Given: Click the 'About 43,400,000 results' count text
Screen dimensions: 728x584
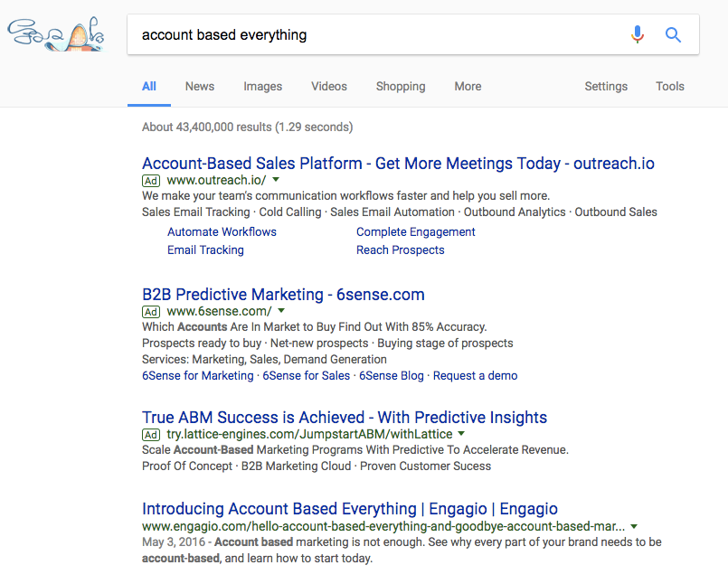Looking at the screenshot, I should [248, 127].
